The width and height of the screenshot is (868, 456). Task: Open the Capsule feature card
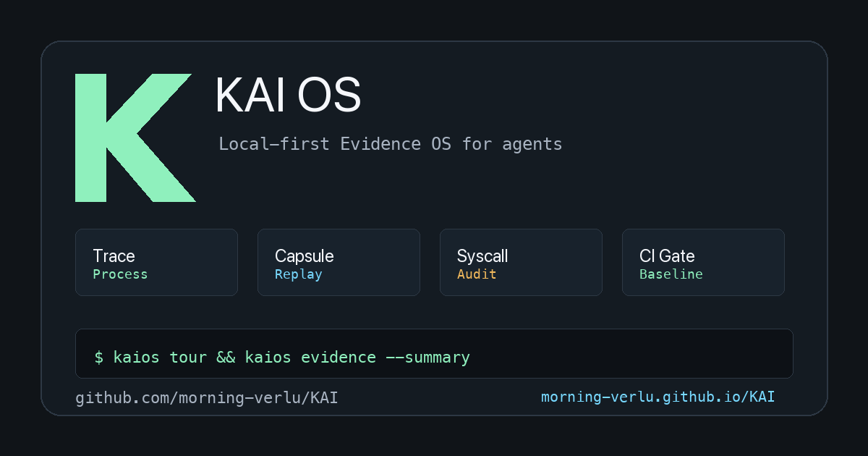(x=339, y=263)
